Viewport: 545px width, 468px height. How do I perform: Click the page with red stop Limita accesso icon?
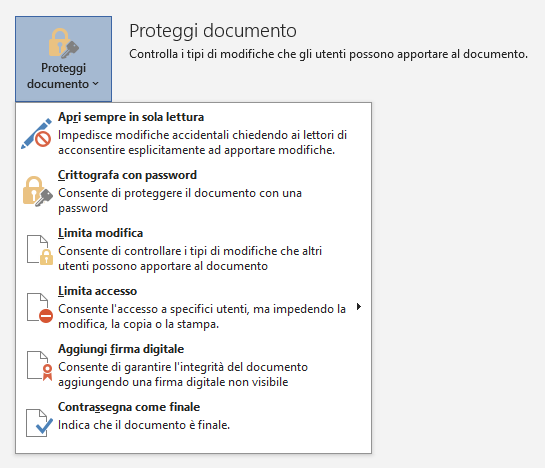tap(40, 308)
